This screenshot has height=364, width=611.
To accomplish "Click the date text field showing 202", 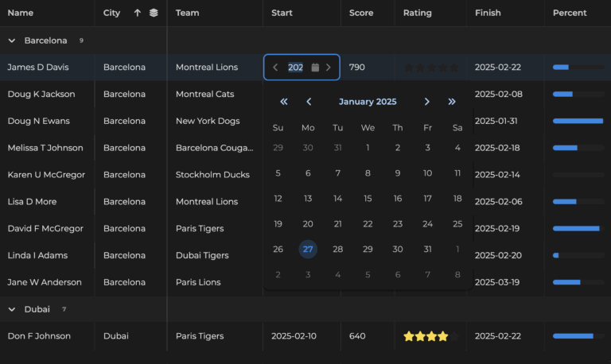I will click(x=295, y=68).
